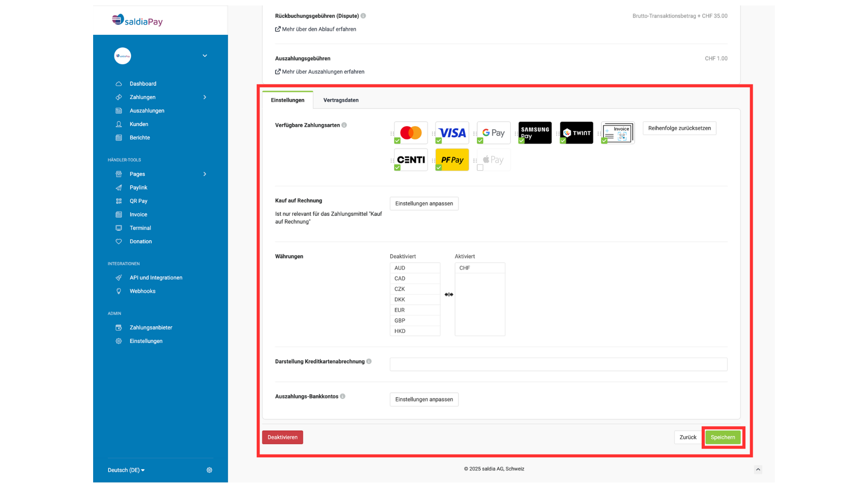Click Einstellungen anpassen for Auszahlungs-Bankkontos

[x=424, y=399]
